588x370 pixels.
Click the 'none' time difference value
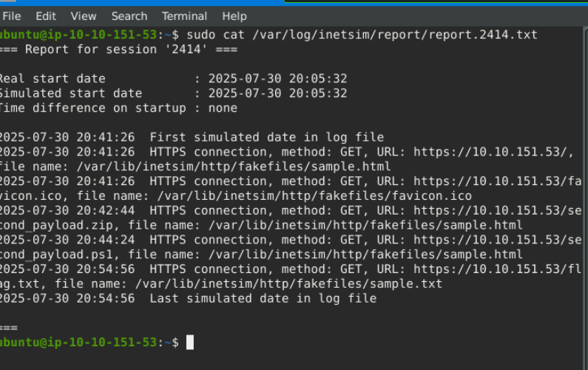click(x=223, y=108)
